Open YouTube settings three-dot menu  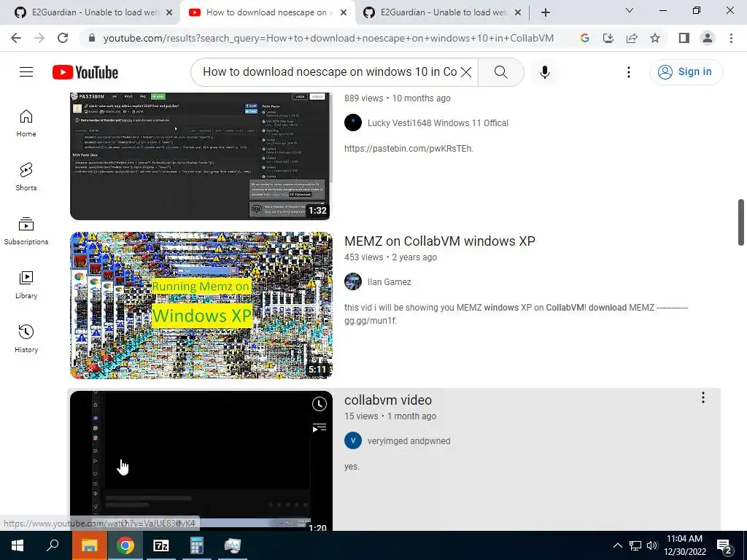pyautogui.click(x=629, y=72)
